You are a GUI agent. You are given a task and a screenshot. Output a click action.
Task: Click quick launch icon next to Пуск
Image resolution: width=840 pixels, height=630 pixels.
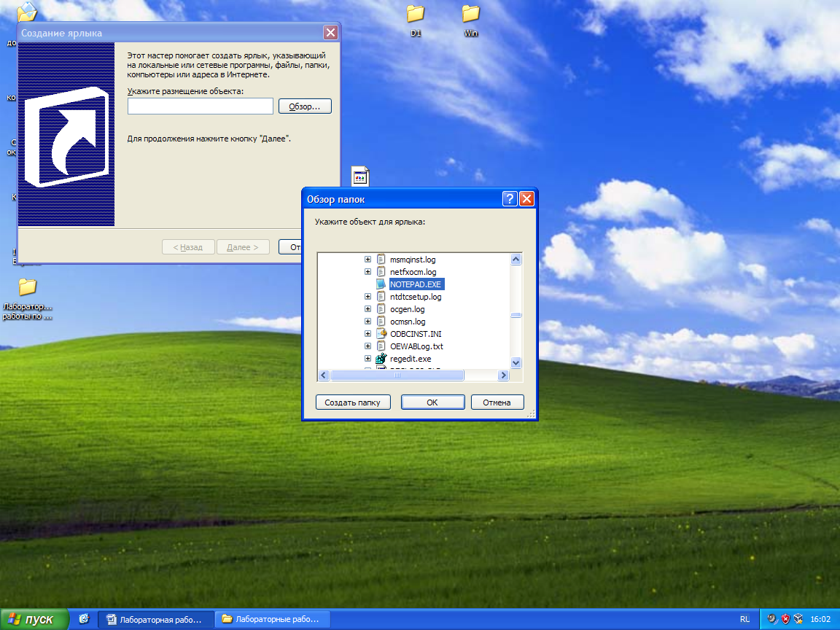(84, 619)
